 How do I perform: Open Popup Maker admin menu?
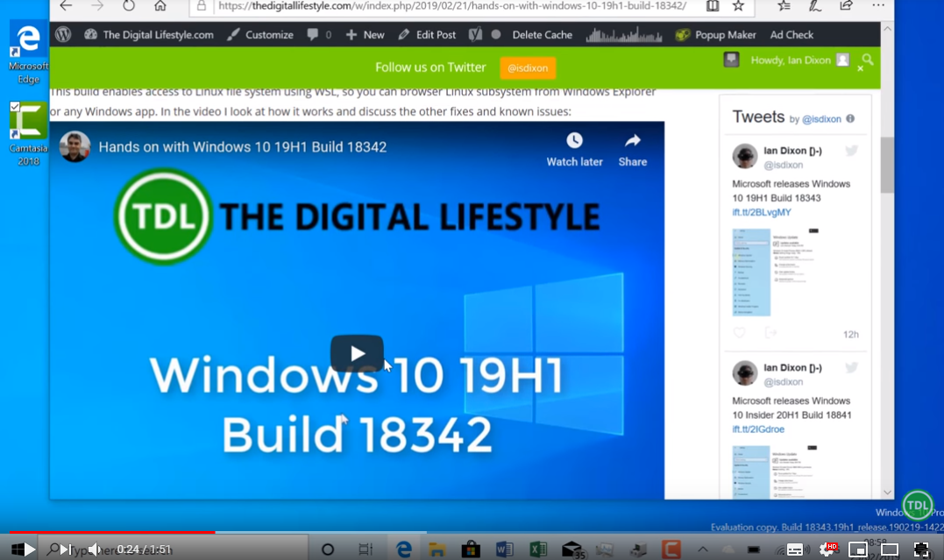pos(715,35)
